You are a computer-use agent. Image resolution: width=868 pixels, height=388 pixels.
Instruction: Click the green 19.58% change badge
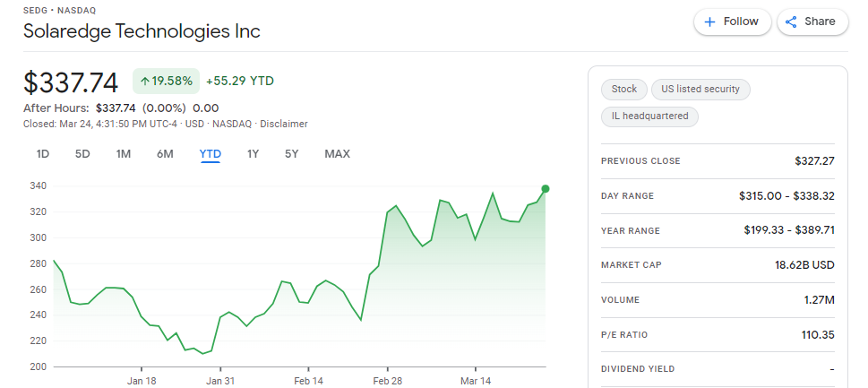[x=166, y=82]
